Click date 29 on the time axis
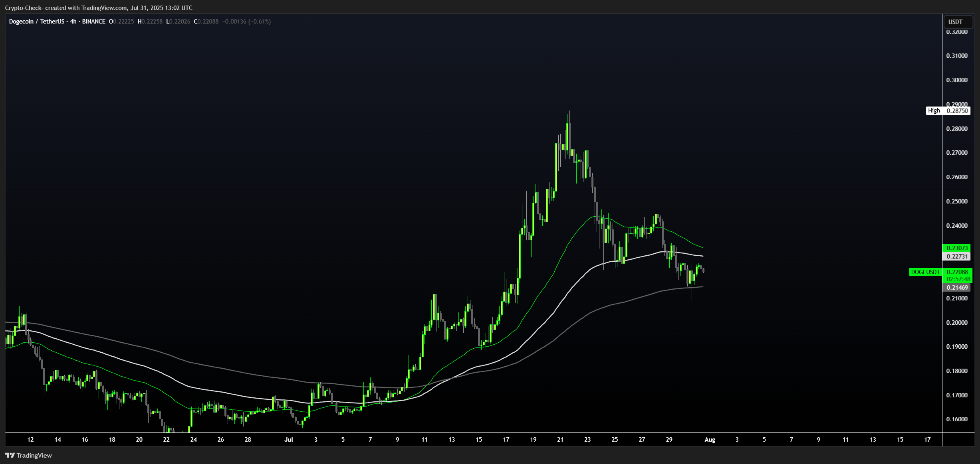The height and width of the screenshot is (464, 980). click(x=669, y=439)
